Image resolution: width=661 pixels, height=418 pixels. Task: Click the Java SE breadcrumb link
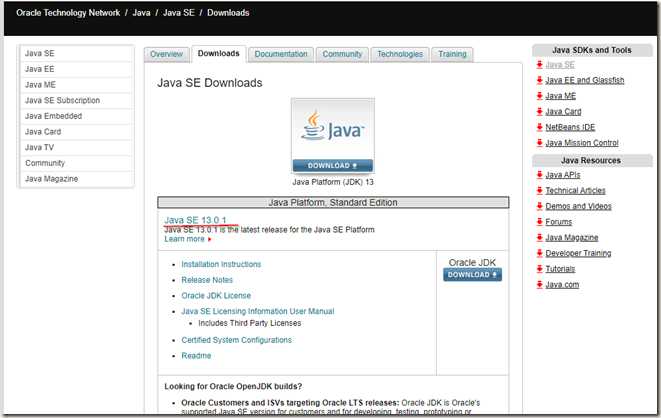tap(179, 13)
